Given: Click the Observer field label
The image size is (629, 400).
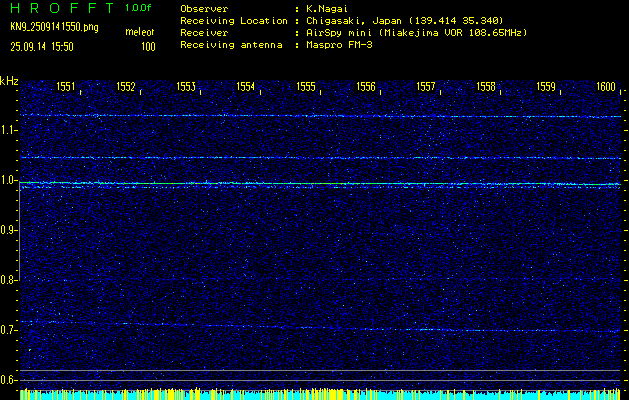Looking at the screenshot, I should coord(205,8).
